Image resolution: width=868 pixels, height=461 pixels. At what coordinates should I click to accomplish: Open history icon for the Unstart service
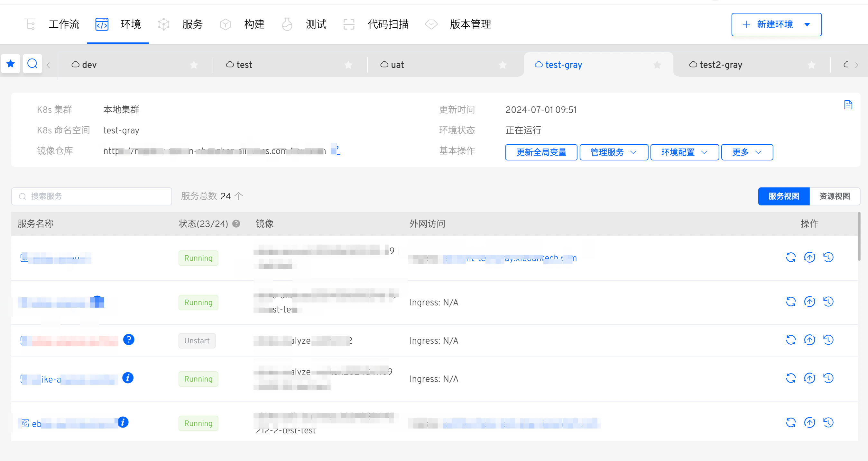click(x=828, y=340)
